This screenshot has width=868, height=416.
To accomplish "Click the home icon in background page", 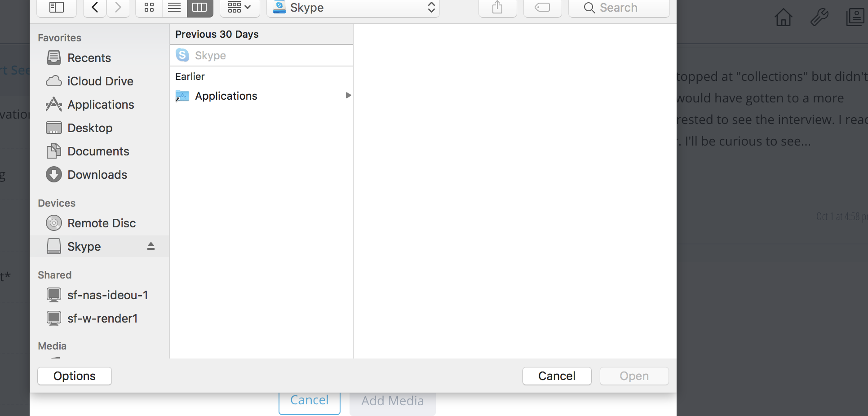I will 783,18.
